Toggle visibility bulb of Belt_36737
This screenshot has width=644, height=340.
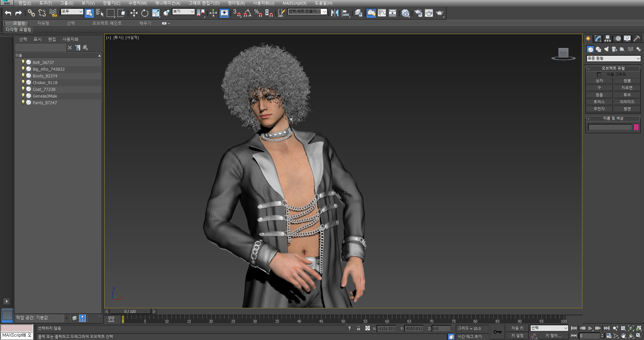click(23, 62)
